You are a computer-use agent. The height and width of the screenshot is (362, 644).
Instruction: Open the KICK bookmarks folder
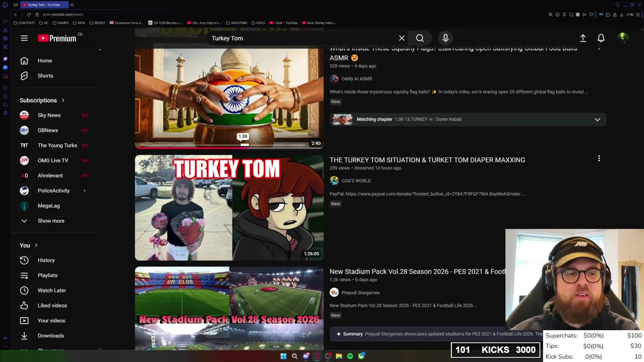pos(79,23)
